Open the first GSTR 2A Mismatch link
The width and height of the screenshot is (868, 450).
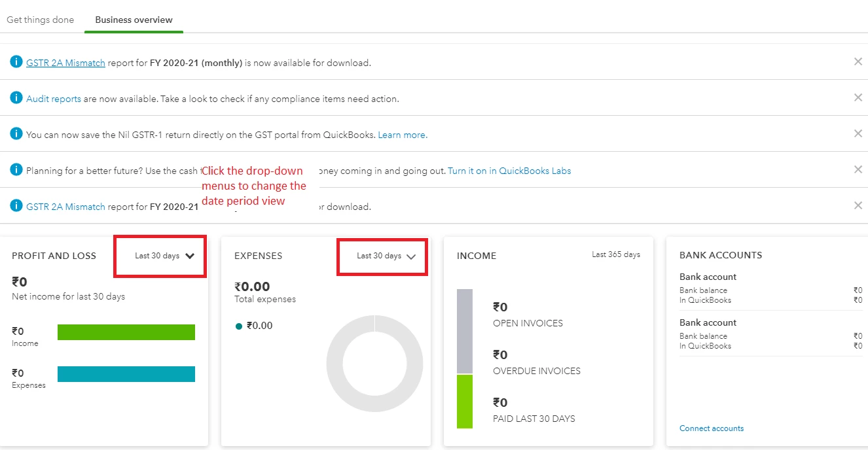[x=65, y=63]
